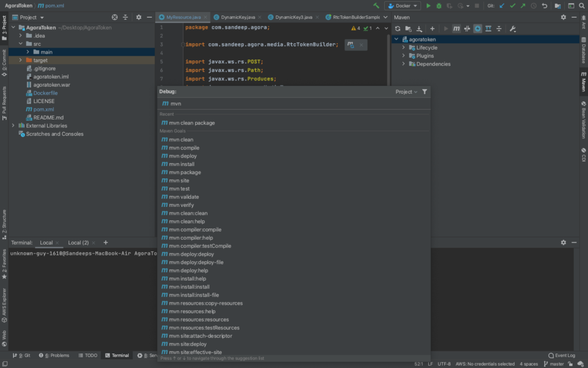Open pom.xml in the Project tree
Image resolution: width=588 pixels, height=368 pixels.
click(44, 109)
